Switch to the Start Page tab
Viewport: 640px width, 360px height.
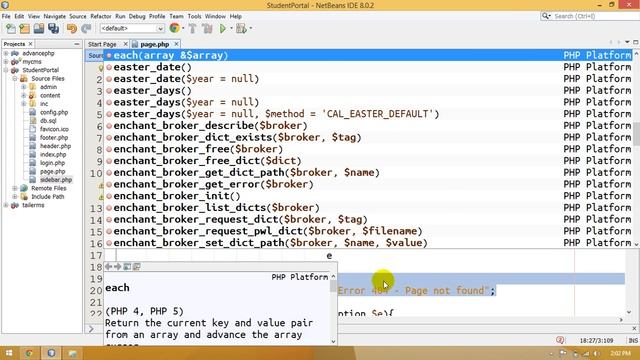[102, 44]
